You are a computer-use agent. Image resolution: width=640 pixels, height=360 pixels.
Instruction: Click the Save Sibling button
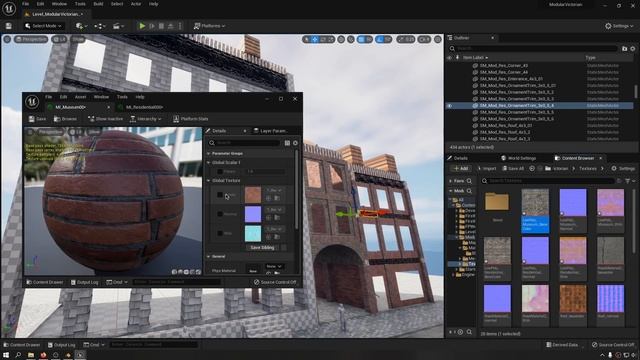(x=262, y=247)
